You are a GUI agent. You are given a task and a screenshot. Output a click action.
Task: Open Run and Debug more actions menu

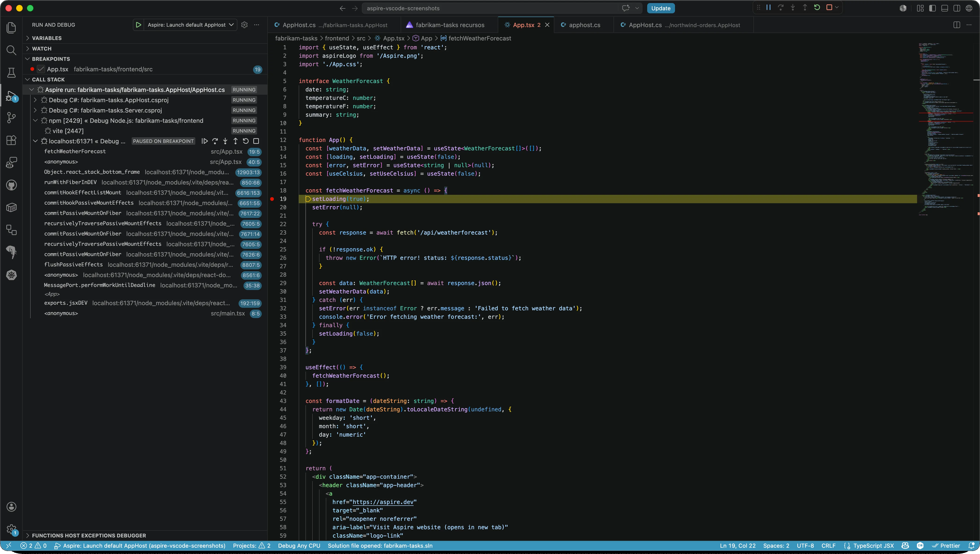[x=257, y=25]
